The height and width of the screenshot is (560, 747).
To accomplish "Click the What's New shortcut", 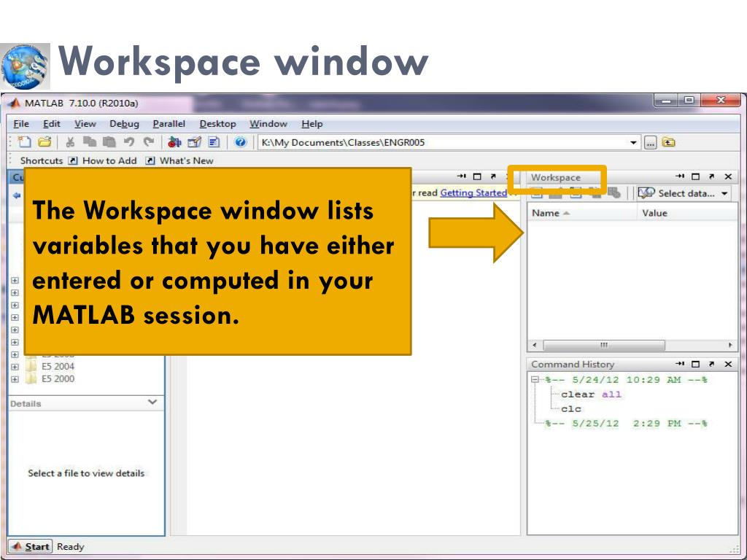I will pos(180,160).
